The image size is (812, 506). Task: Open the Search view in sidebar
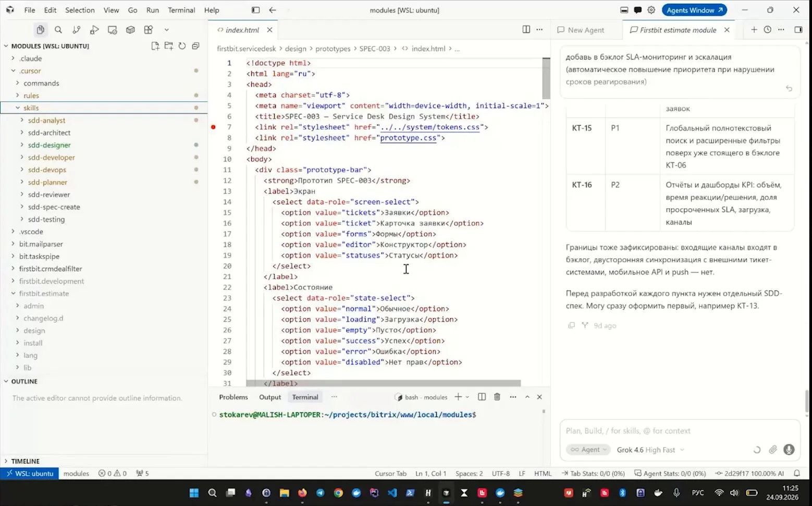(58, 30)
